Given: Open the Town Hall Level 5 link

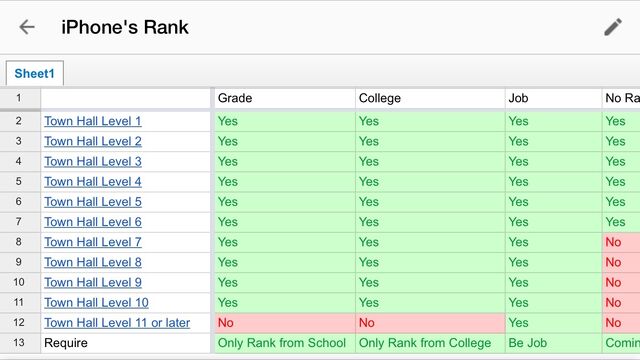Looking at the screenshot, I should click(x=93, y=202).
